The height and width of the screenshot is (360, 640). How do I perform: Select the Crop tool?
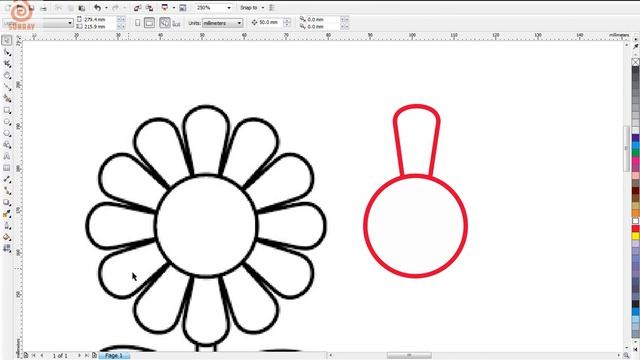[x=7, y=64]
